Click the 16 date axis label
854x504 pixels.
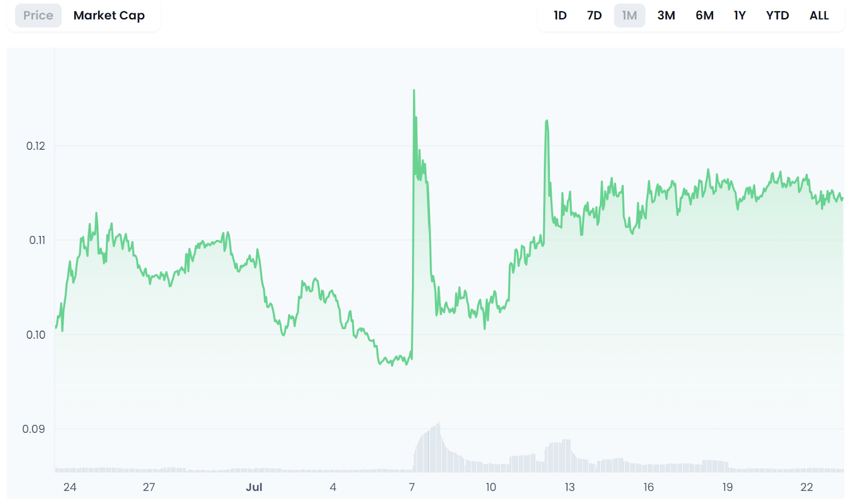(x=649, y=487)
